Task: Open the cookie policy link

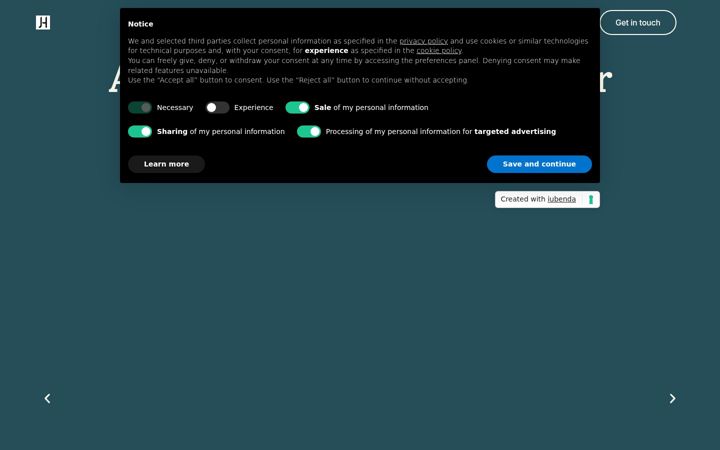Action: (439, 51)
